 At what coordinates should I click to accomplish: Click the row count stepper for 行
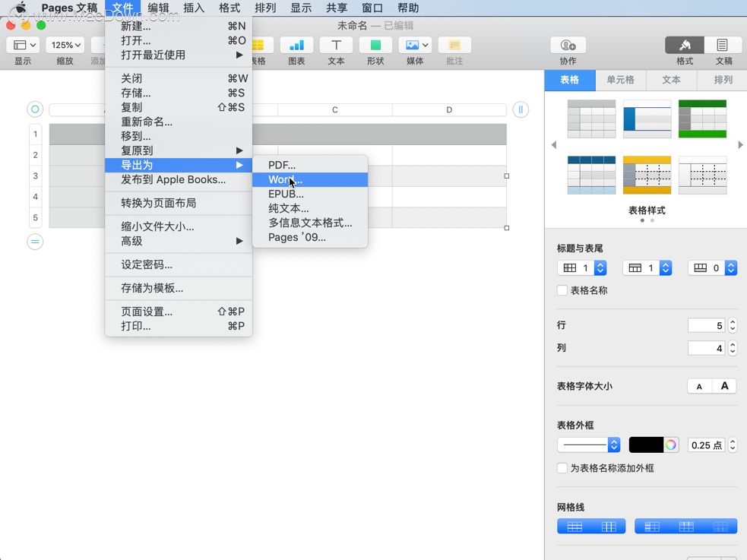click(733, 325)
